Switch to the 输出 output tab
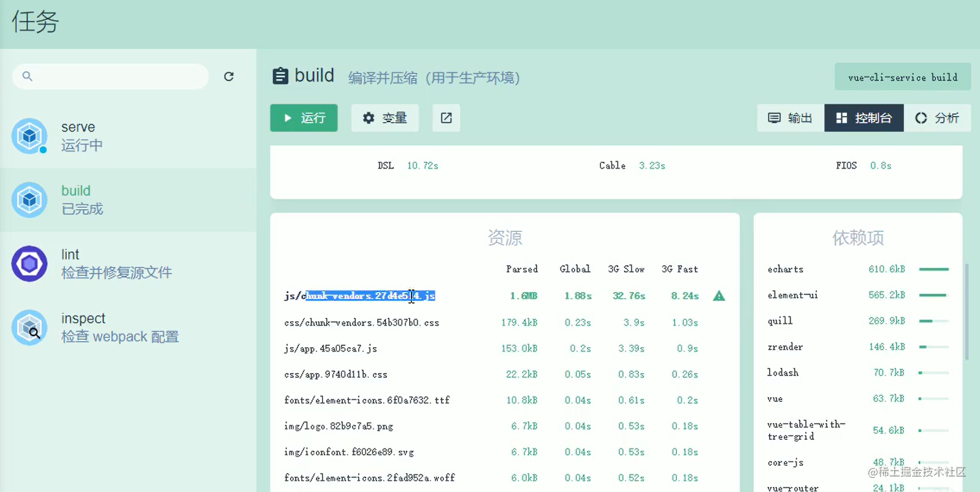 pyautogui.click(x=791, y=118)
